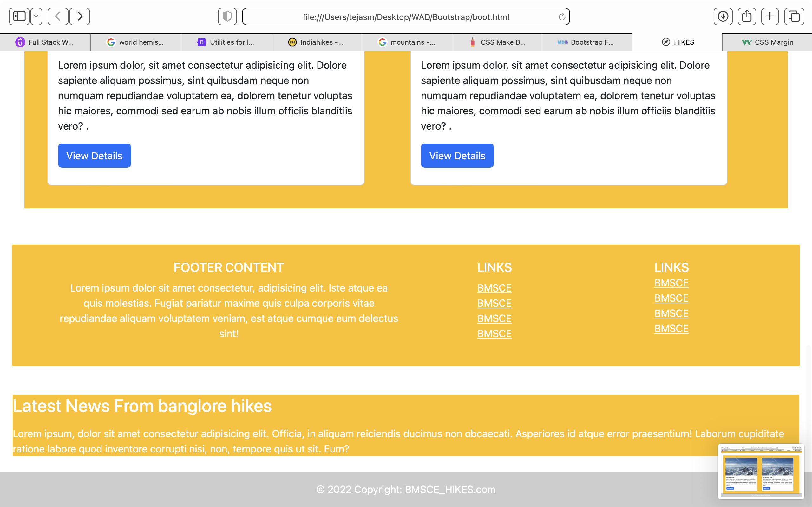Click the address bar URL field
Image resolution: width=812 pixels, height=507 pixels.
pos(405,17)
